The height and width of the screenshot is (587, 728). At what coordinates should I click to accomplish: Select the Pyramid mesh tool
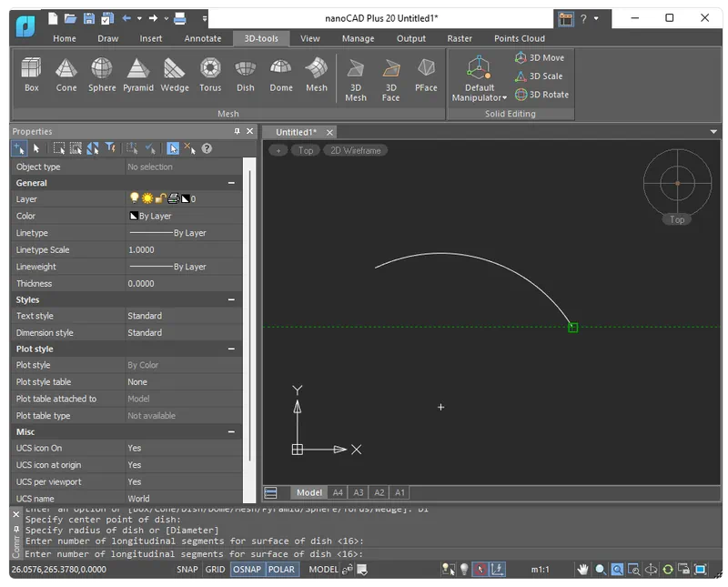click(138, 75)
